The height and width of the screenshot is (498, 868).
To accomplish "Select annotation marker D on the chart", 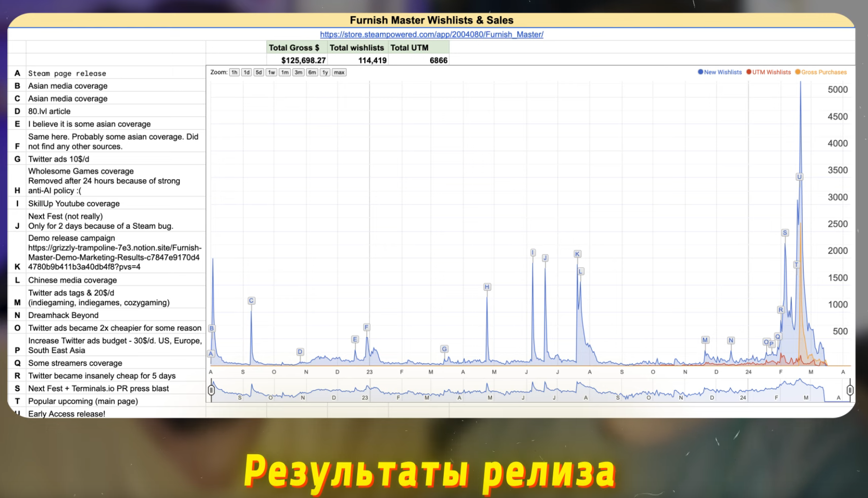I will click(300, 352).
